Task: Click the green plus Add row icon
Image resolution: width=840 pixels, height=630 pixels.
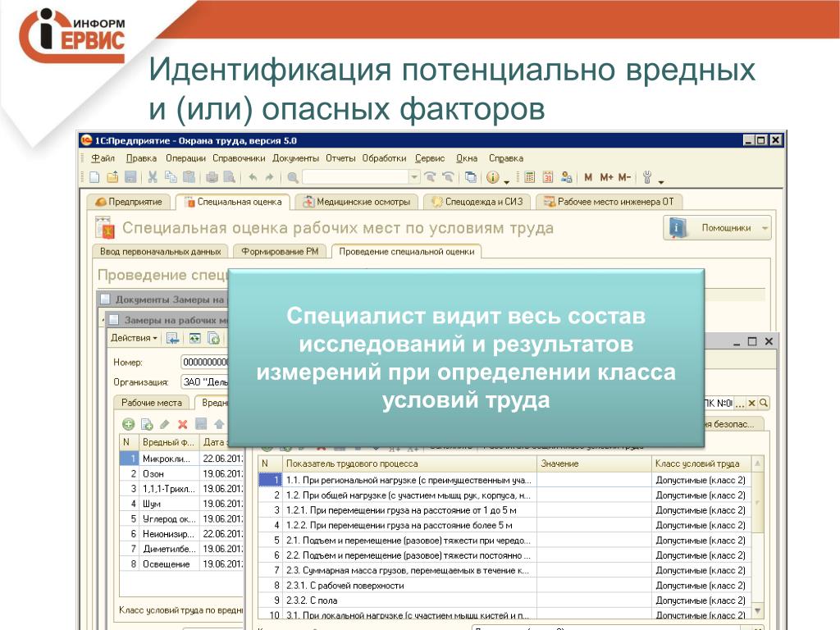Action: (x=129, y=424)
